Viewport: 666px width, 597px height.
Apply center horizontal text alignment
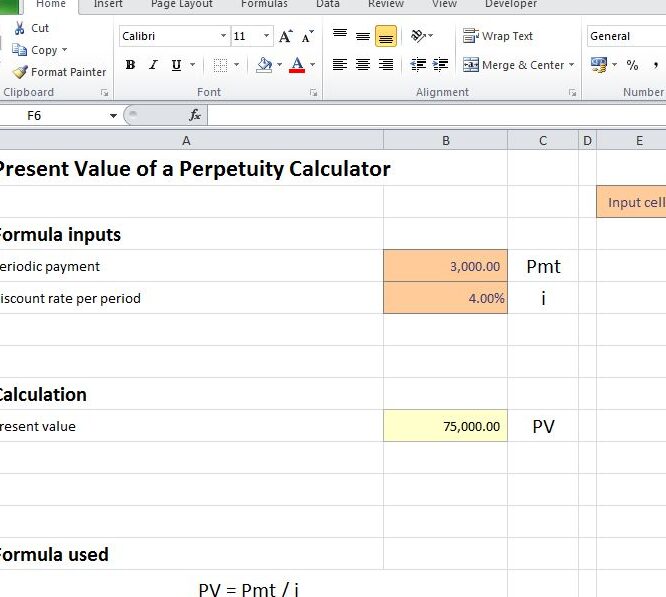362,65
